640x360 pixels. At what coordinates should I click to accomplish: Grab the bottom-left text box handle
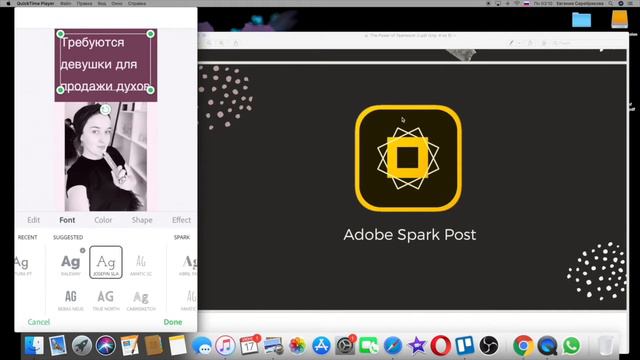pyautogui.click(x=60, y=90)
